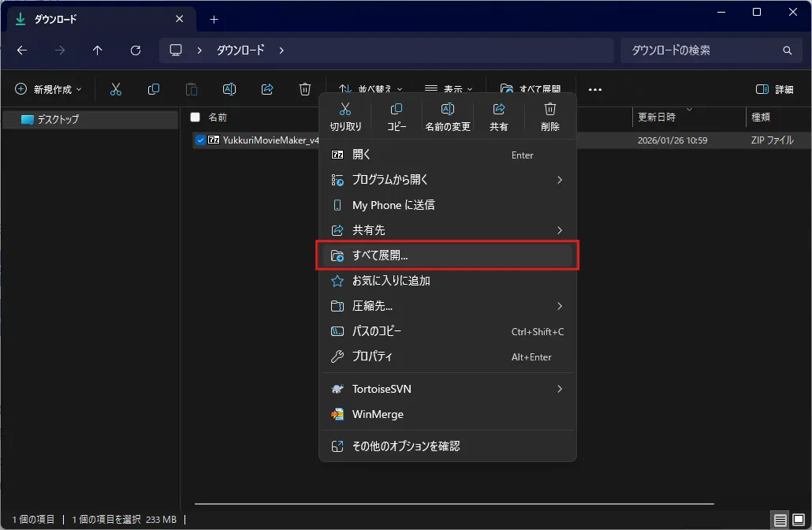
Task: Click the Rename icon in toolbar
Action: click(x=229, y=89)
